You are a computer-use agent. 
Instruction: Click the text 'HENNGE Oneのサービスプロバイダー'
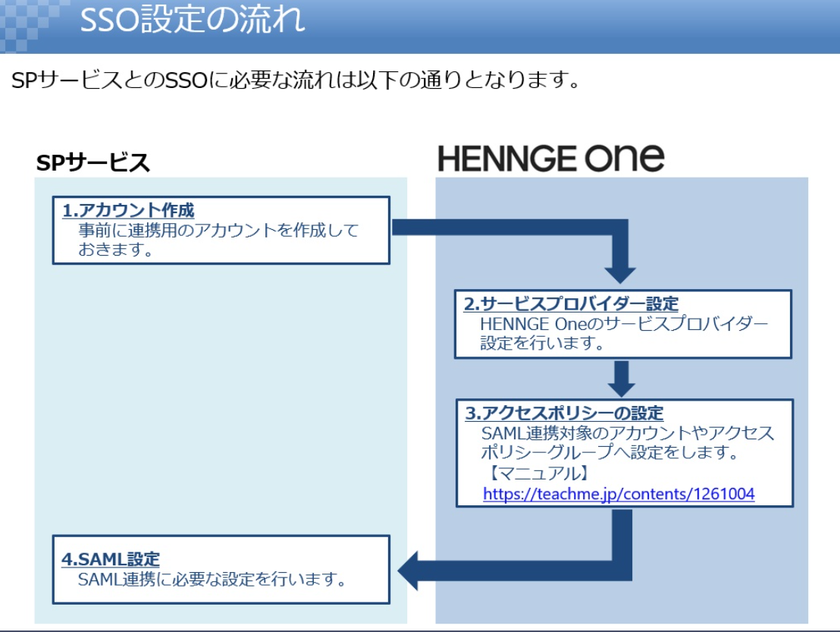[624, 324]
